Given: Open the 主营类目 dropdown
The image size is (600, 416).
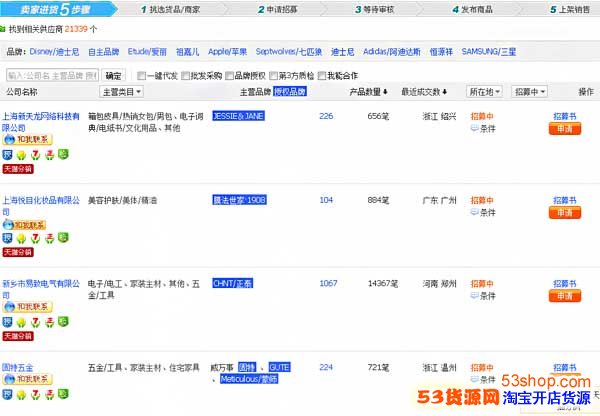Looking at the screenshot, I should click(x=122, y=92).
